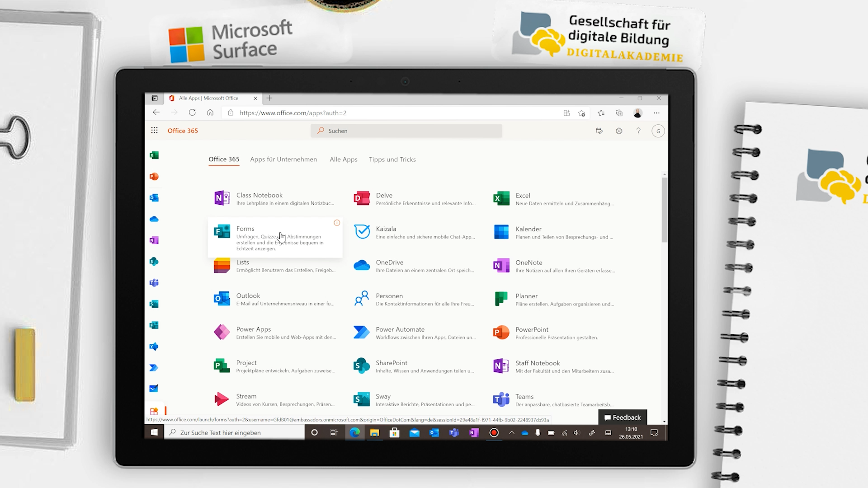Open the Delve app
Viewport: 868px width, 488px height.
[x=415, y=198]
